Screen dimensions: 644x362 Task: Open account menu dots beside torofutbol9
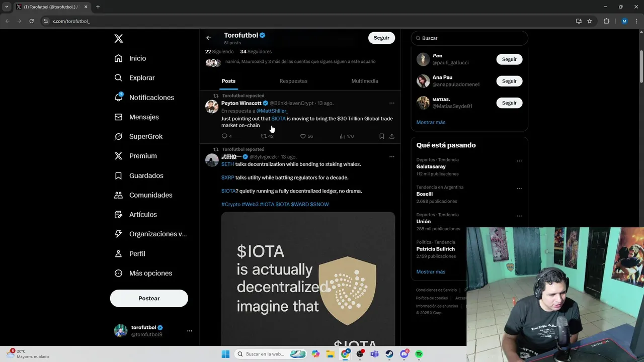click(x=190, y=331)
